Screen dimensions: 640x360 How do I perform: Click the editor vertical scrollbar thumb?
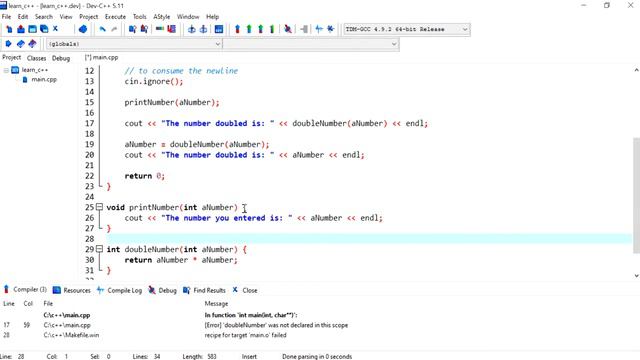click(x=636, y=196)
